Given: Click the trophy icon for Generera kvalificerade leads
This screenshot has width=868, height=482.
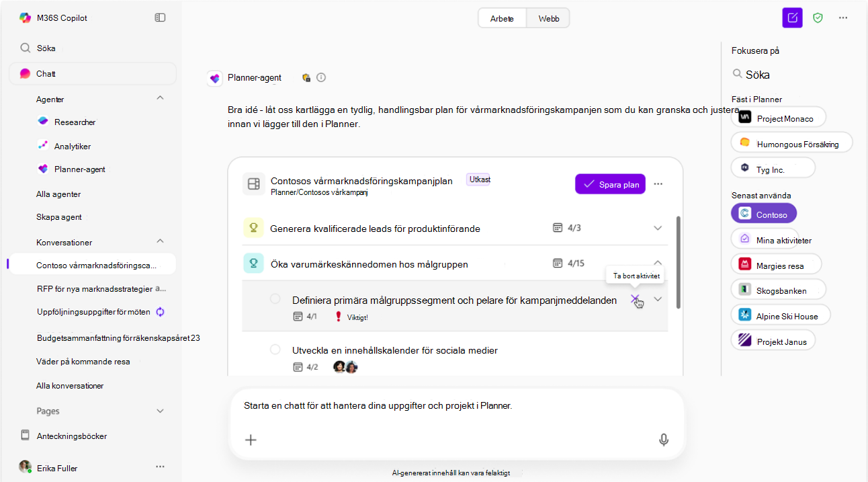Looking at the screenshot, I should point(253,228).
